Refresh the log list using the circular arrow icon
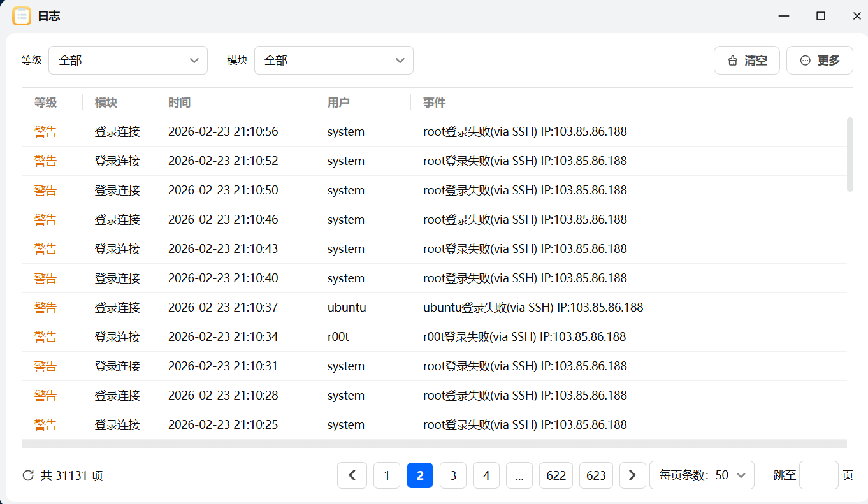This screenshot has height=504, width=868. 27,475
